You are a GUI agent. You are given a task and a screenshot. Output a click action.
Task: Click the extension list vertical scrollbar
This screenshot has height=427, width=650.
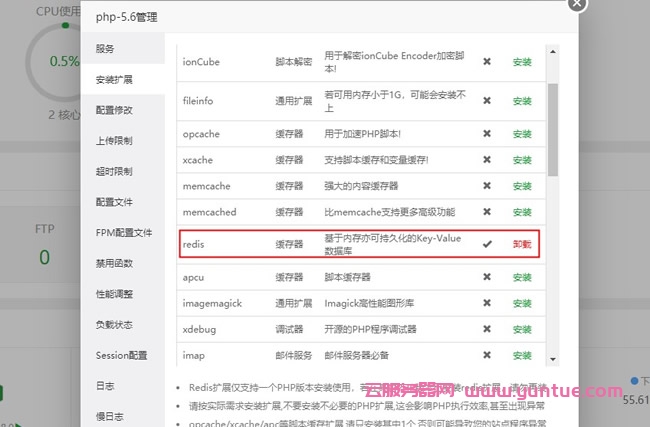click(553, 130)
